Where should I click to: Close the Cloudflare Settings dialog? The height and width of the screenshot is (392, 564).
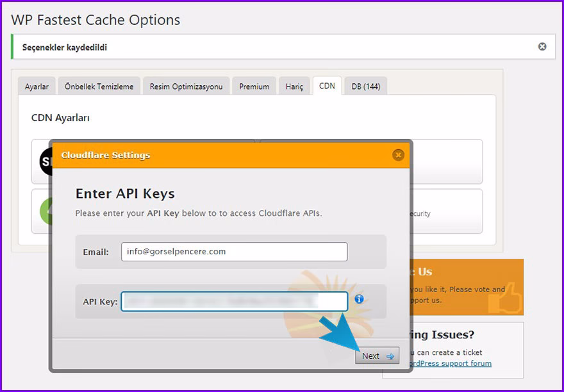coord(398,155)
